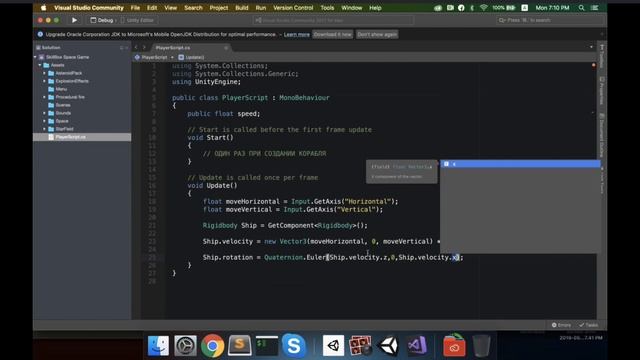The image size is (640, 360).
Task: Open the Version Control menu
Action: pos(293,8)
